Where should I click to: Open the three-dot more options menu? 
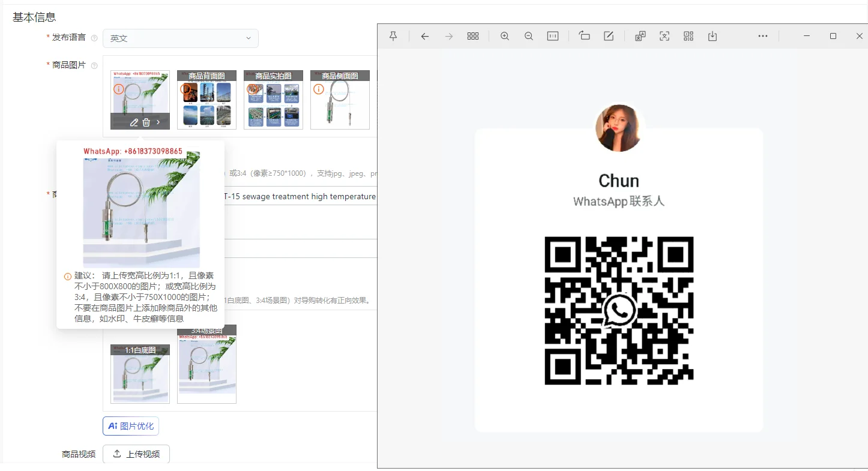763,36
